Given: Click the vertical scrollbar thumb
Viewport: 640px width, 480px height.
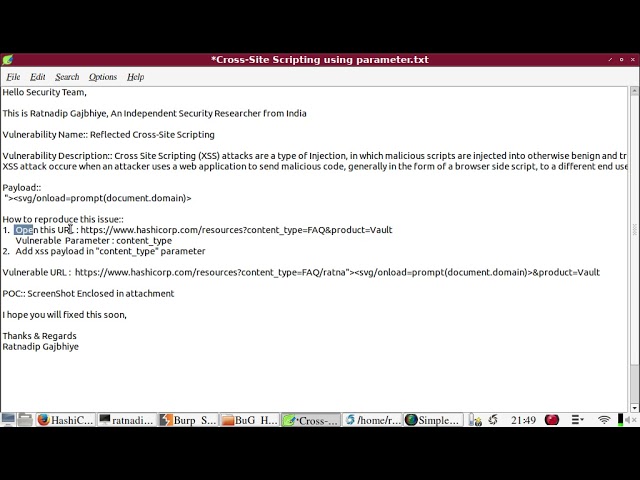Looking at the screenshot, I should [634, 230].
